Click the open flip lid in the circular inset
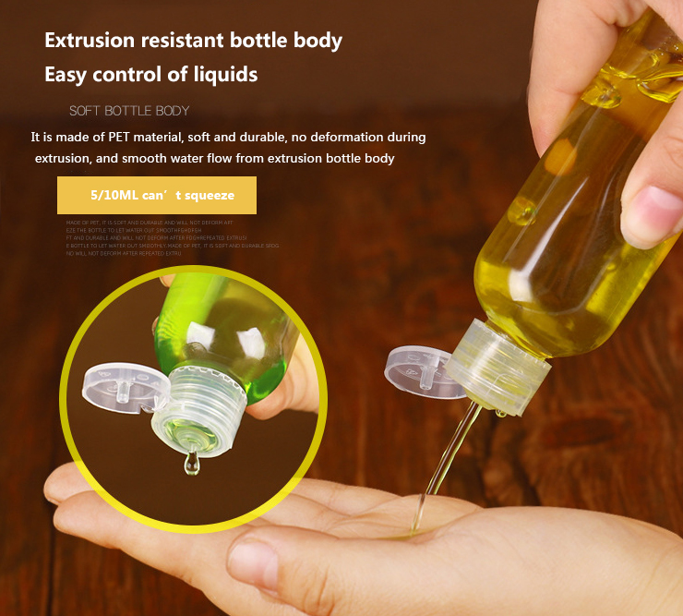The height and width of the screenshot is (616, 683). pyautogui.click(x=126, y=388)
